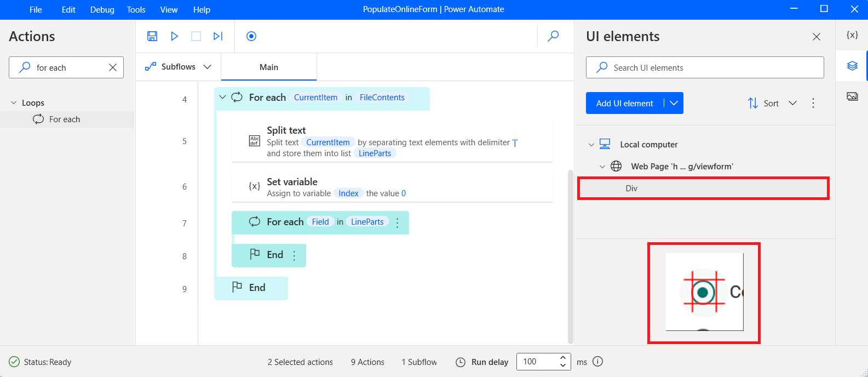868x377 pixels.
Task: Click the Sort arrows icon
Action: pos(753,103)
